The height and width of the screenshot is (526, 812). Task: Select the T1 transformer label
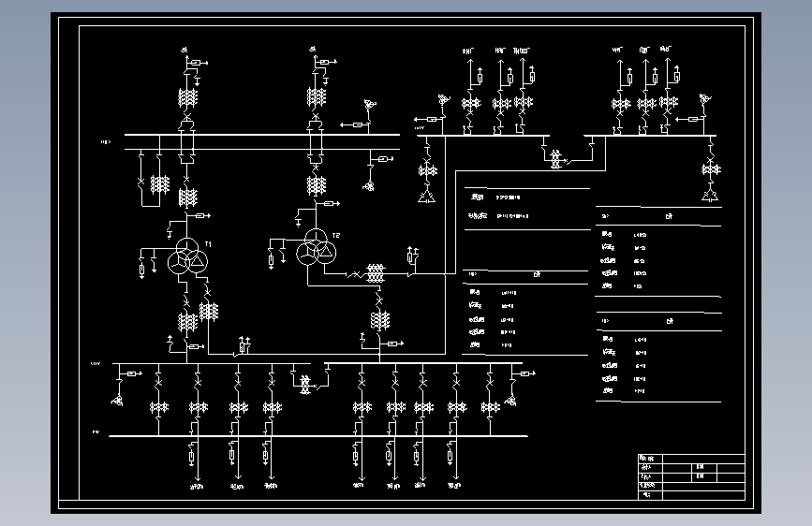click(x=208, y=244)
